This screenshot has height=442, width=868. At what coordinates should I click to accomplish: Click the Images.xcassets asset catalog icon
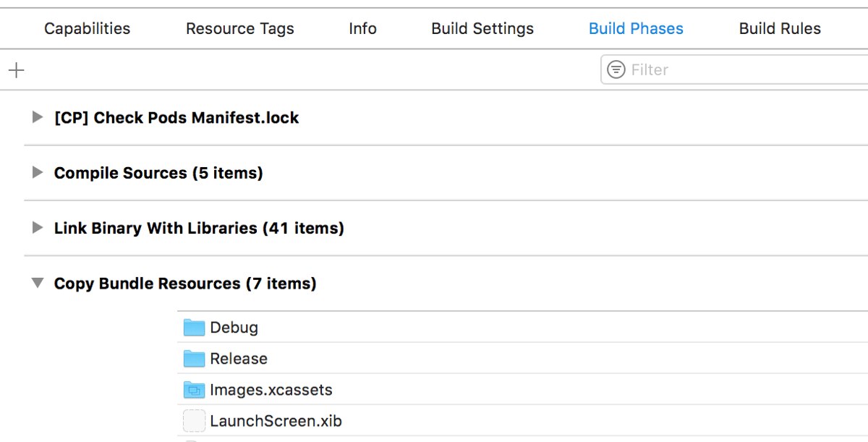coord(194,390)
